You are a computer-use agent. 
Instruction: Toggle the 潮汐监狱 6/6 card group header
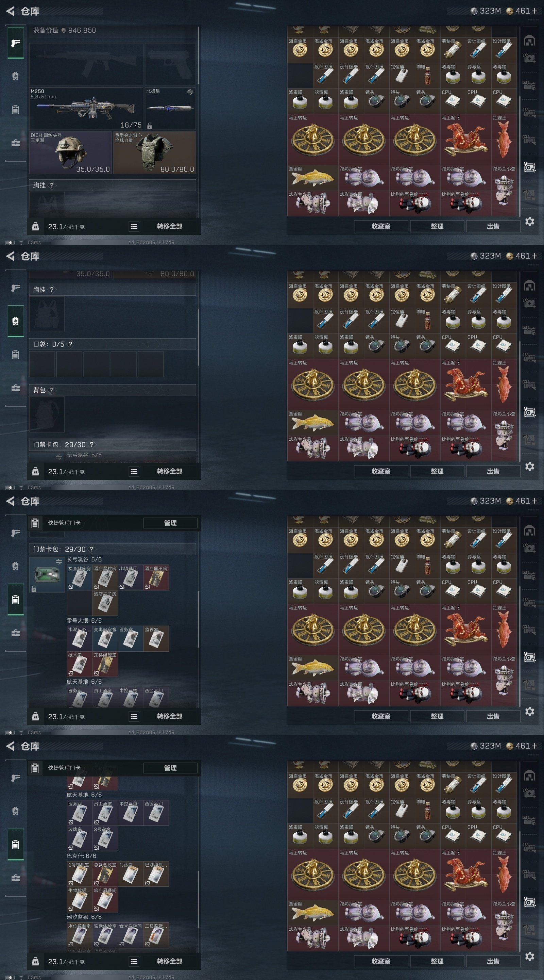click(84, 917)
